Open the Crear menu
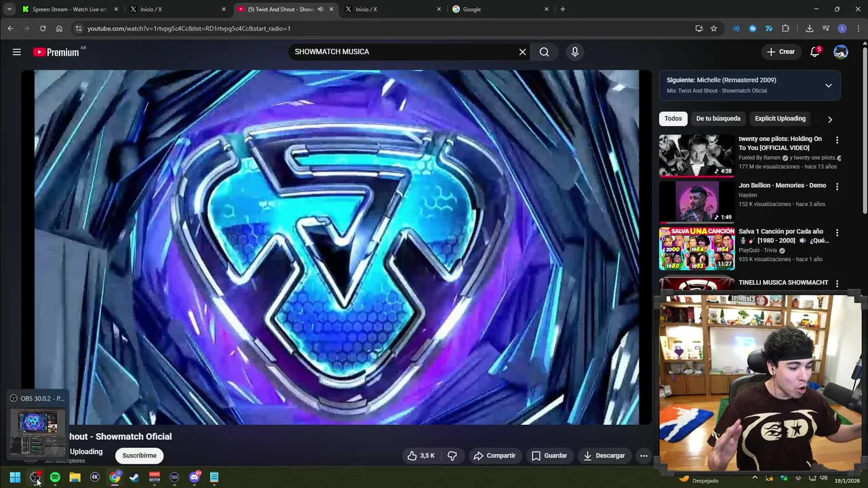Screen dimensions: 868x488 click(x=780, y=52)
